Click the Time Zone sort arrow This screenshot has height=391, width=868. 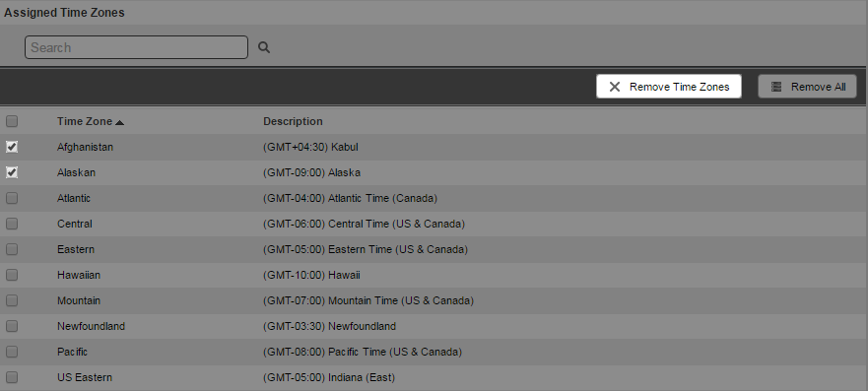coord(119,122)
